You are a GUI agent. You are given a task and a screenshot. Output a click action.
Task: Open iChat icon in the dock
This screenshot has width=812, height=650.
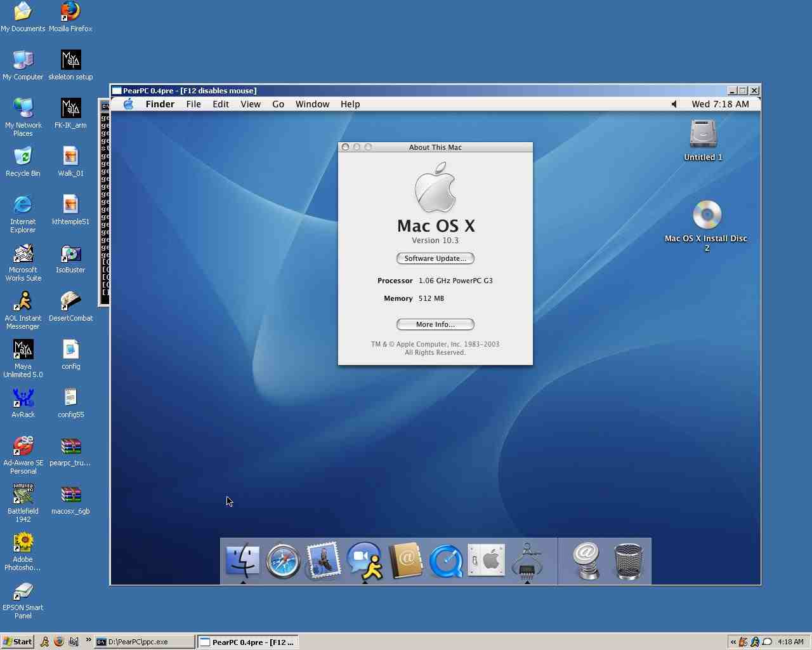point(364,560)
